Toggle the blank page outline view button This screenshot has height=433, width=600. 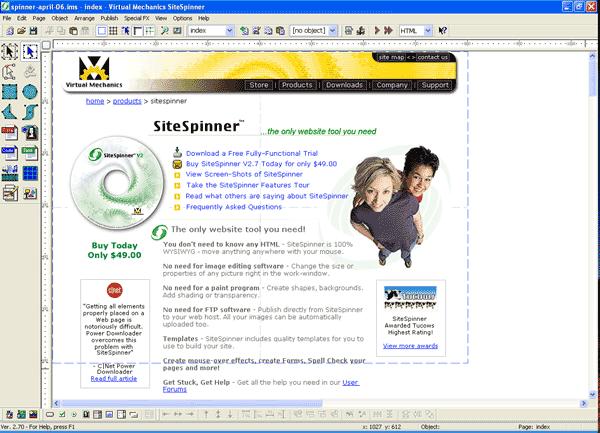(x=101, y=31)
